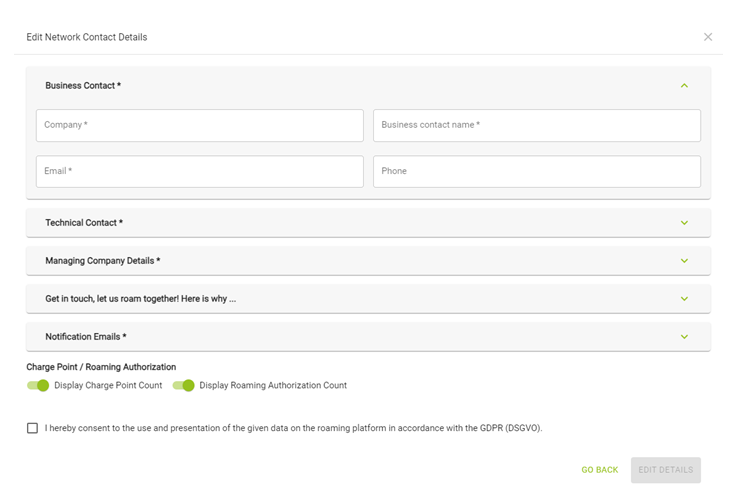Expand the Technical Contact section title
749x498 pixels.
click(84, 223)
